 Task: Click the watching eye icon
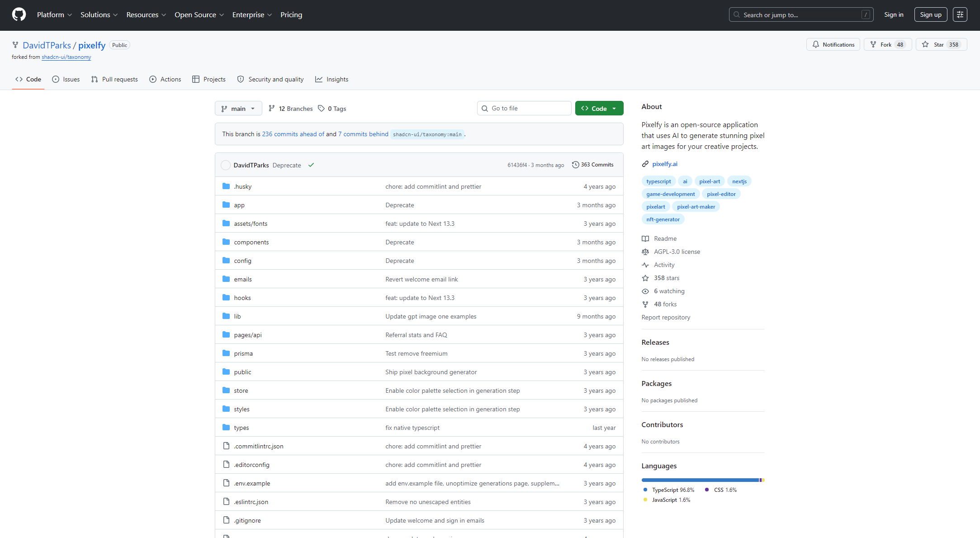(645, 291)
